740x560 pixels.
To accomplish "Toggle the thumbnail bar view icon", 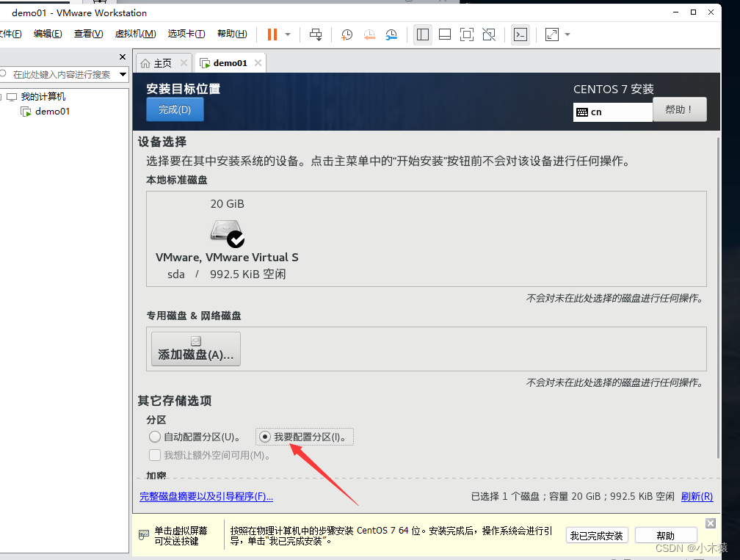I will pos(445,34).
